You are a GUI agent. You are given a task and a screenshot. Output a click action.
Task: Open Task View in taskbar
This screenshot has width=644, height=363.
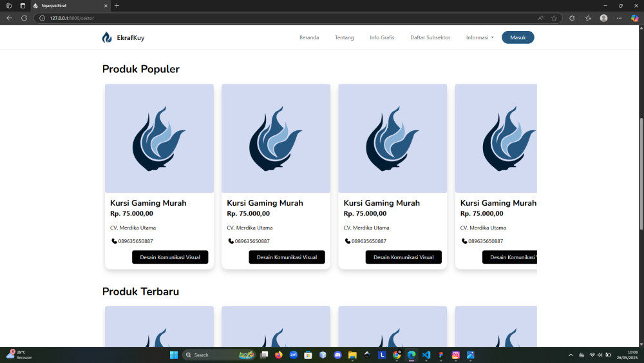264,355
